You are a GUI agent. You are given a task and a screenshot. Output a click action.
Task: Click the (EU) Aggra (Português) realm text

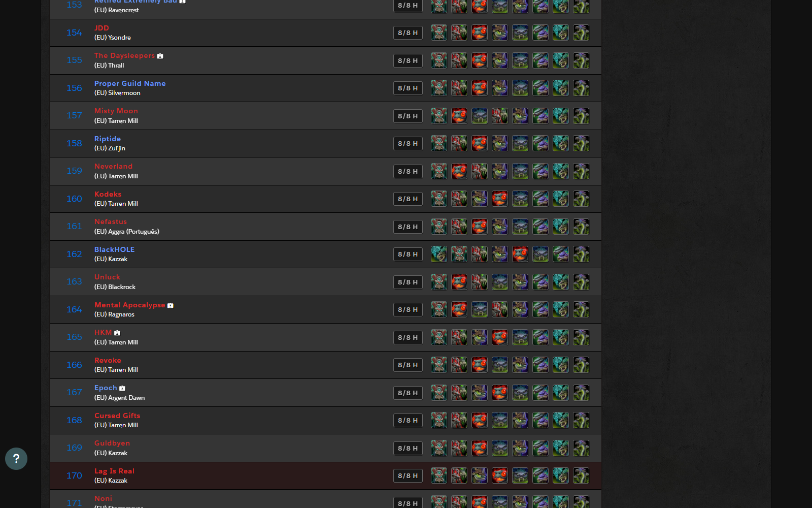click(127, 232)
